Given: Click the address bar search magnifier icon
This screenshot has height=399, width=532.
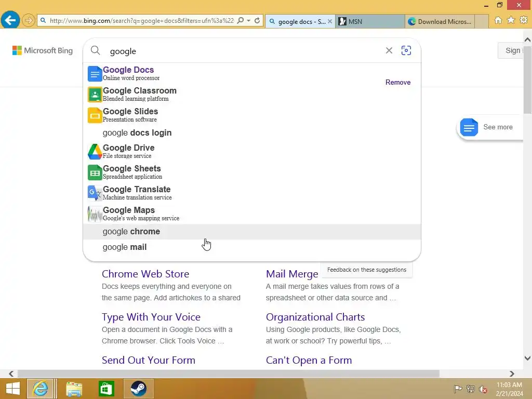Looking at the screenshot, I should (x=240, y=21).
